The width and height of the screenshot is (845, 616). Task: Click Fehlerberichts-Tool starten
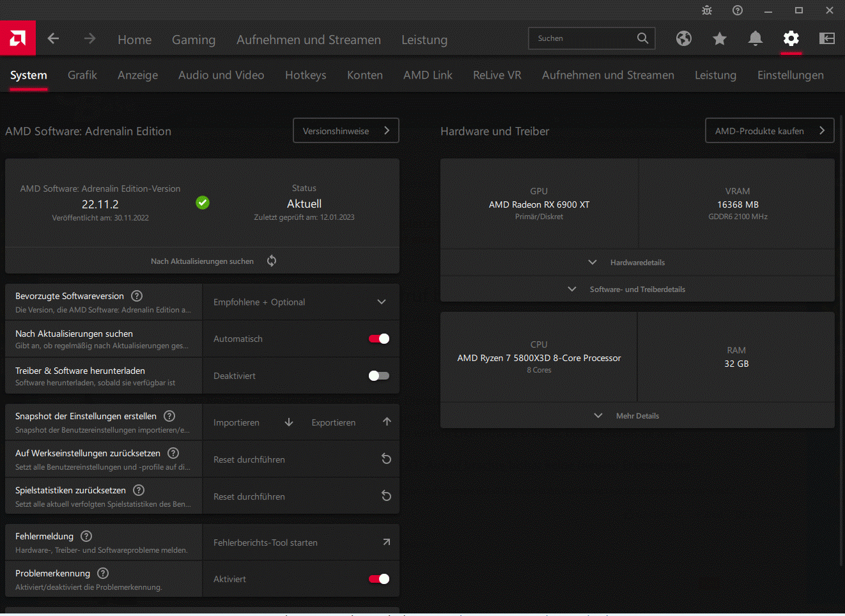coord(301,543)
